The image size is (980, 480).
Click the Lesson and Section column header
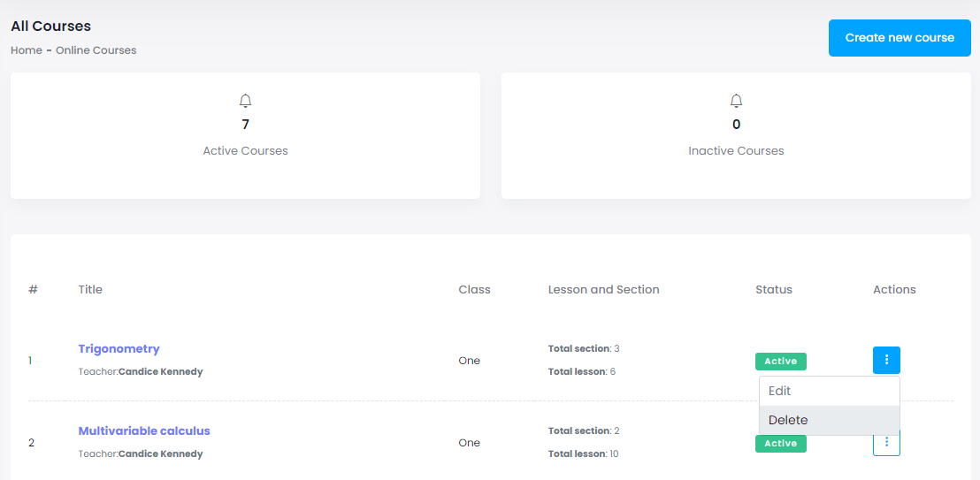tap(603, 289)
